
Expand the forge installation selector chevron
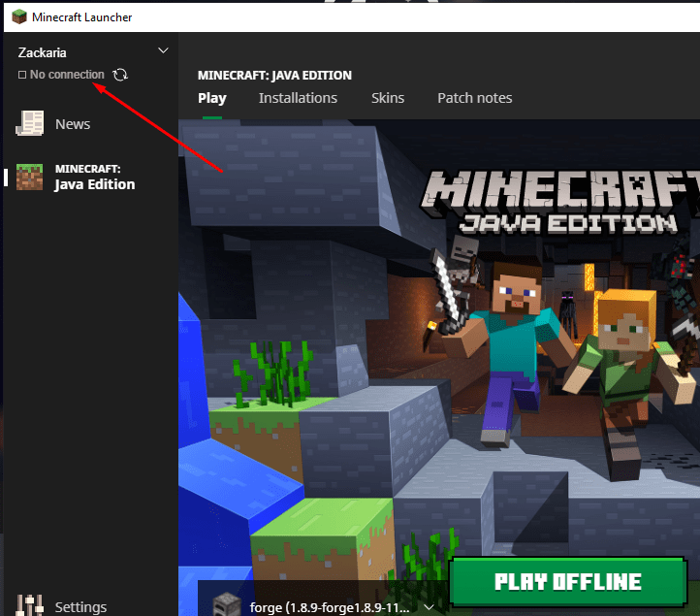tap(430, 607)
